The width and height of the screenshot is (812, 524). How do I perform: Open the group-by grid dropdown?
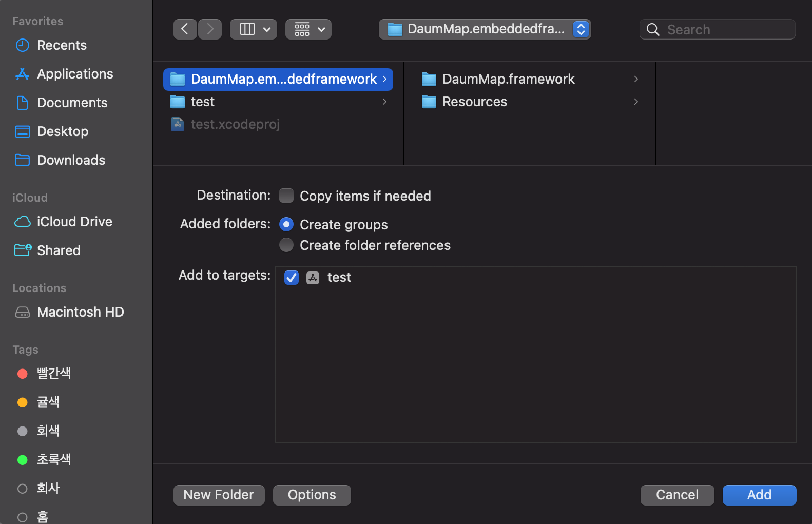click(308, 29)
